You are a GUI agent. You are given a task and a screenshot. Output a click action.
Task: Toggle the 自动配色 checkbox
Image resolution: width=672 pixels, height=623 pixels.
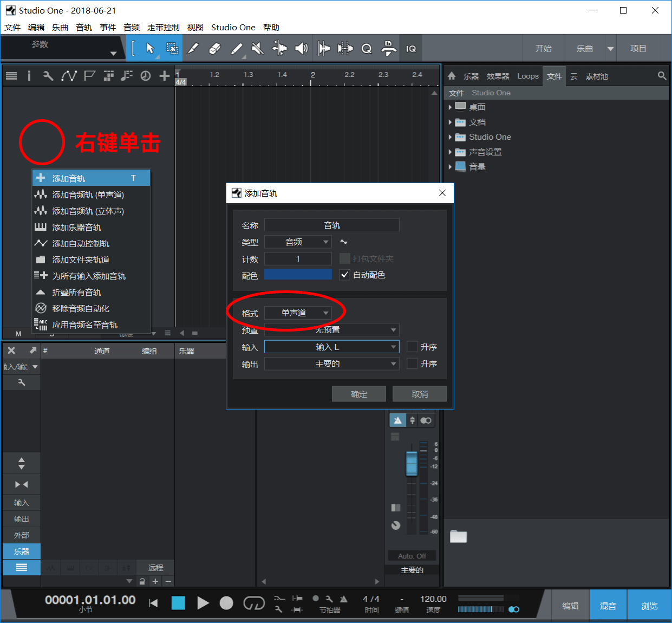(344, 275)
